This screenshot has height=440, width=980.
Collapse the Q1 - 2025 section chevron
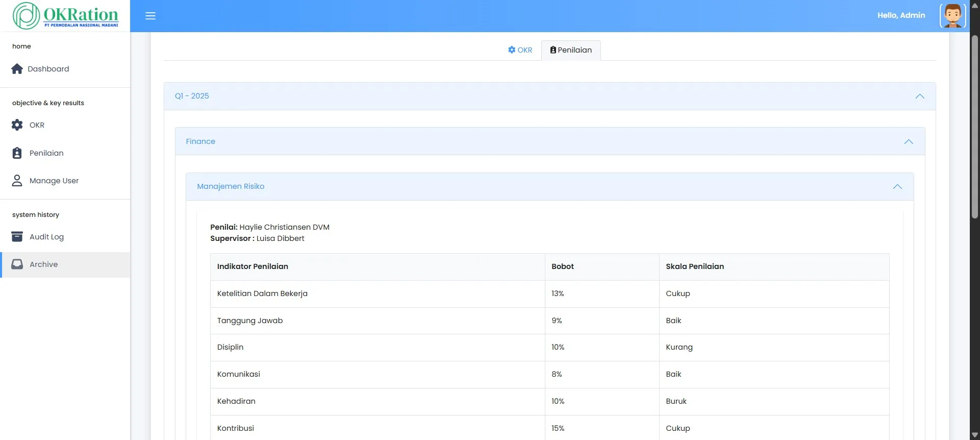(920, 96)
